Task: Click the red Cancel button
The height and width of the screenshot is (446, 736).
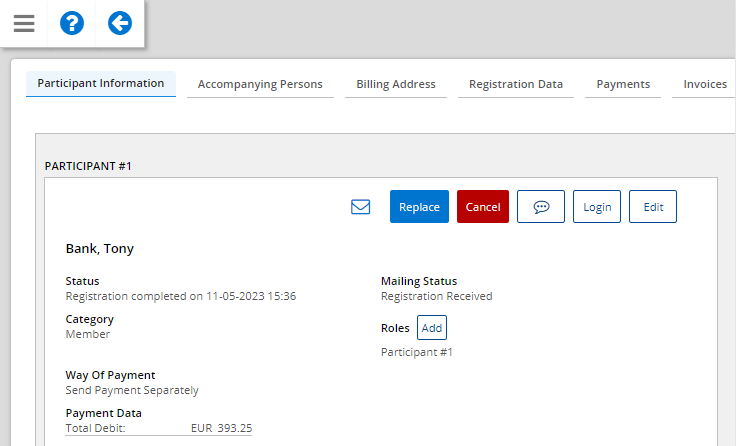Action: point(483,207)
